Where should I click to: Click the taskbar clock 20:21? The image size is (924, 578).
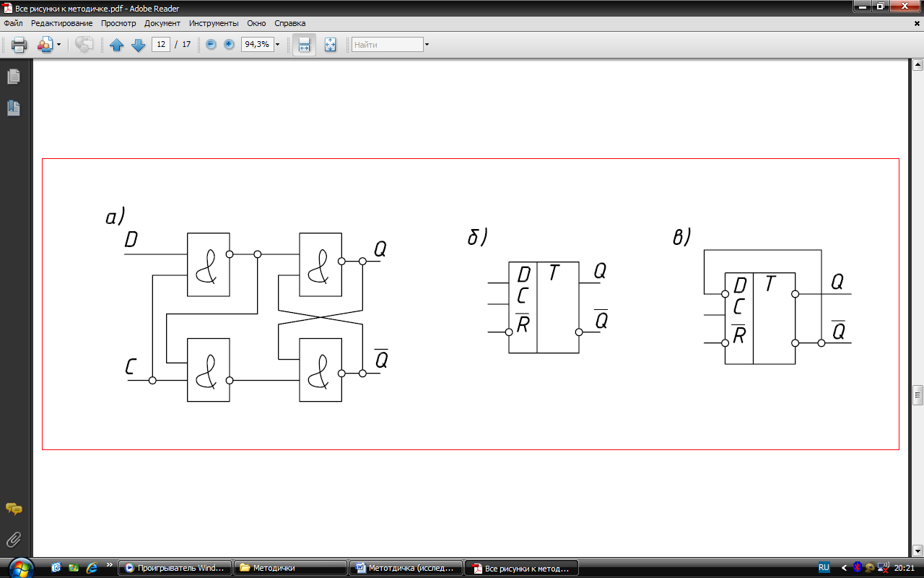tap(905, 568)
